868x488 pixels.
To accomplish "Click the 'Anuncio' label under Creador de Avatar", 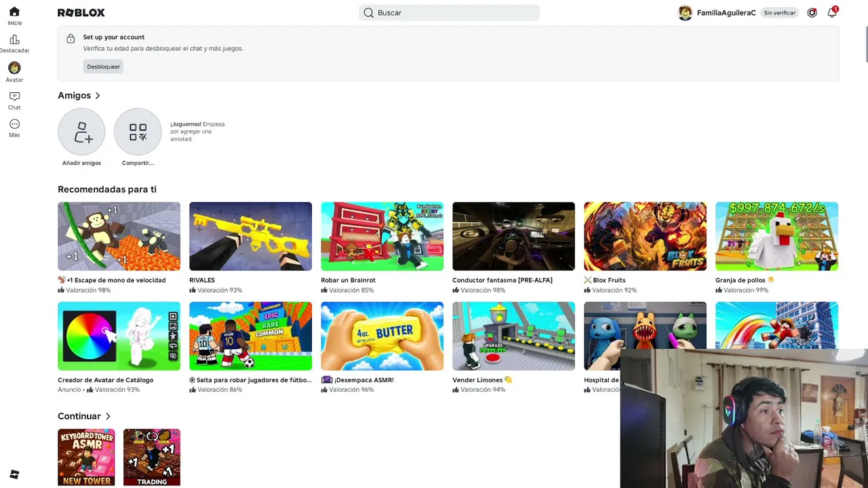I will coord(69,390).
